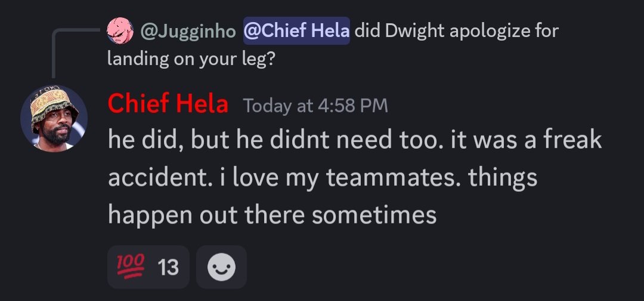Click the reply line 'landing on your leg?'
The width and height of the screenshot is (644, 301).
(x=191, y=59)
